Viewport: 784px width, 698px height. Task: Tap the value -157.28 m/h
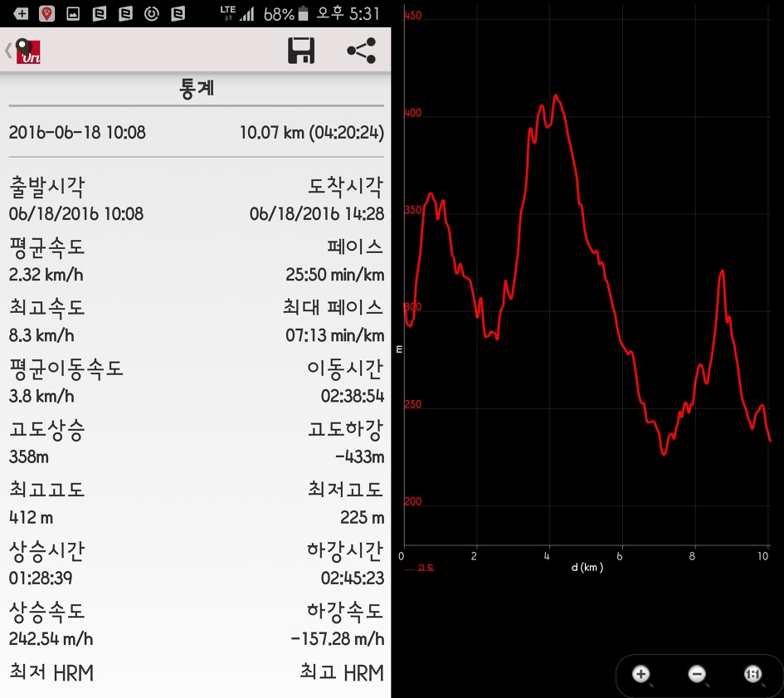coord(338,639)
